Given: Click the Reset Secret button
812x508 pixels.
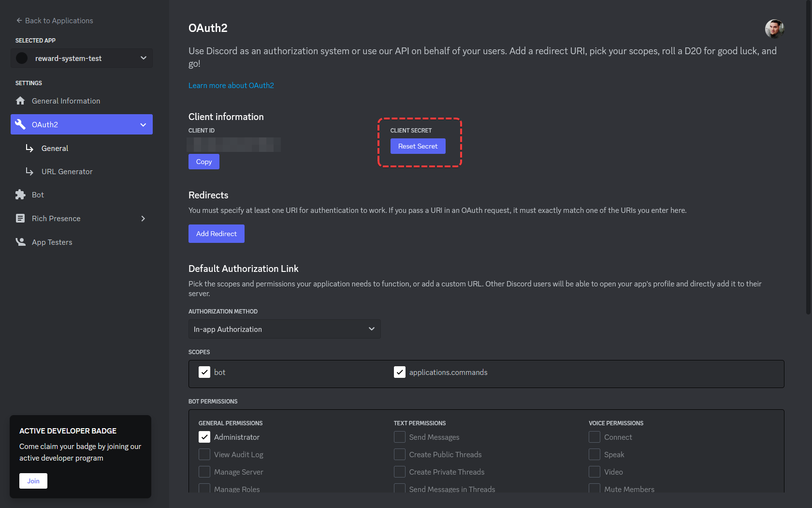Looking at the screenshot, I should click(418, 146).
